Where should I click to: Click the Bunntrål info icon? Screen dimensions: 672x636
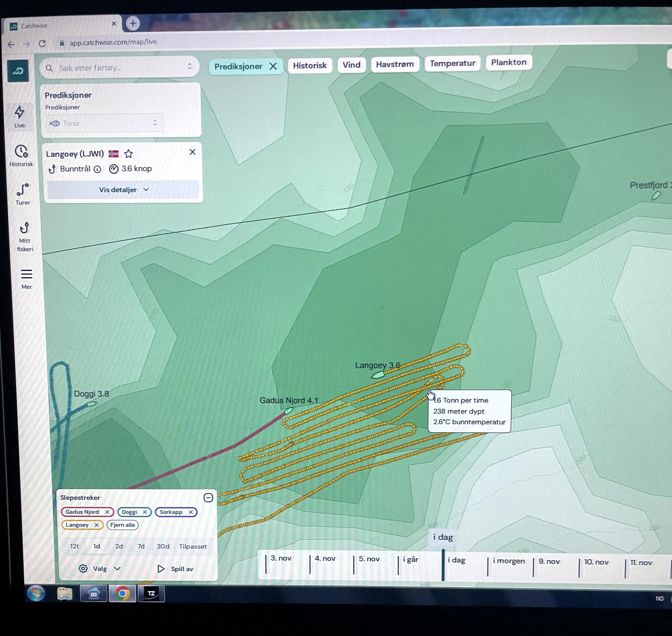click(98, 169)
